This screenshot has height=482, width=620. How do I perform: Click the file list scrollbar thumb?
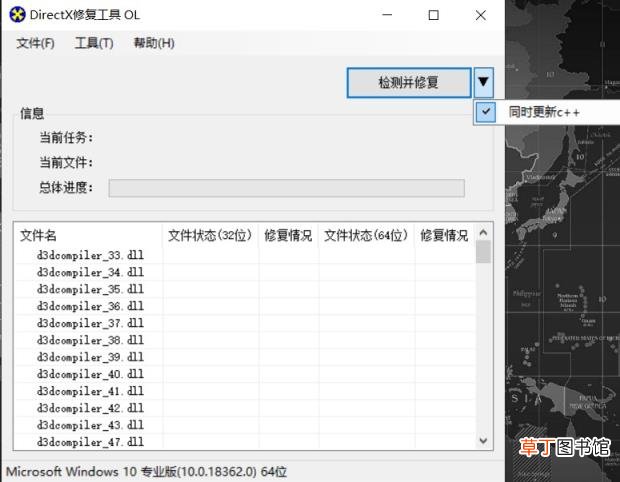click(x=483, y=252)
